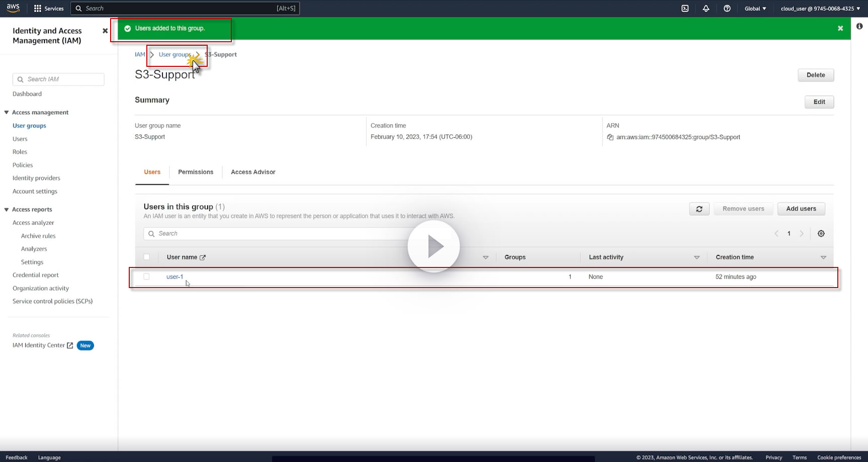Image resolution: width=868 pixels, height=462 pixels.
Task: Open Policies in the IAM sidebar
Action: [23, 165]
